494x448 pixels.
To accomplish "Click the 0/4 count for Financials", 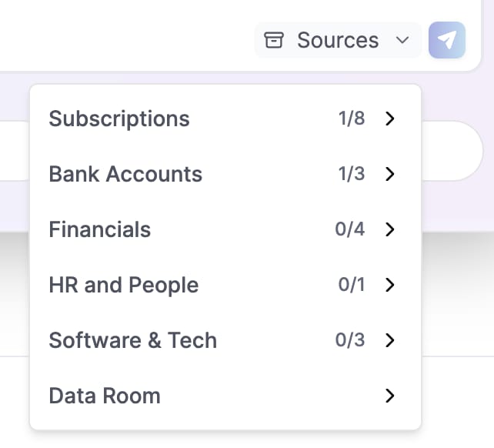I will [349, 229].
